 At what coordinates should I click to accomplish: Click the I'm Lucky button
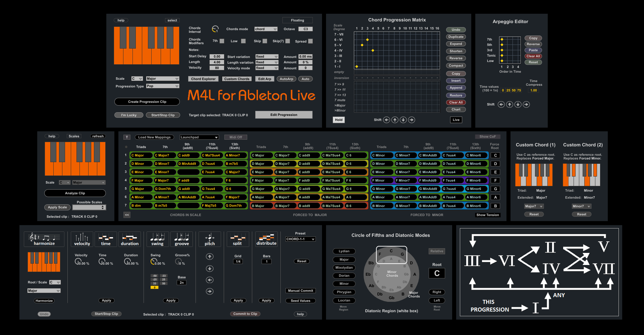coord(129,115)
